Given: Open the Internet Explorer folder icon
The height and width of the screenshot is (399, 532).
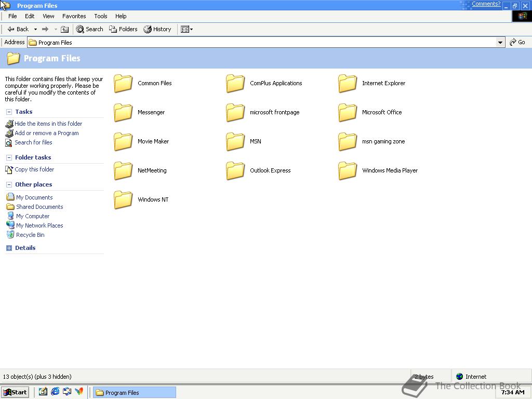Looking at the screenshot, I should click(x=348, y=84).
